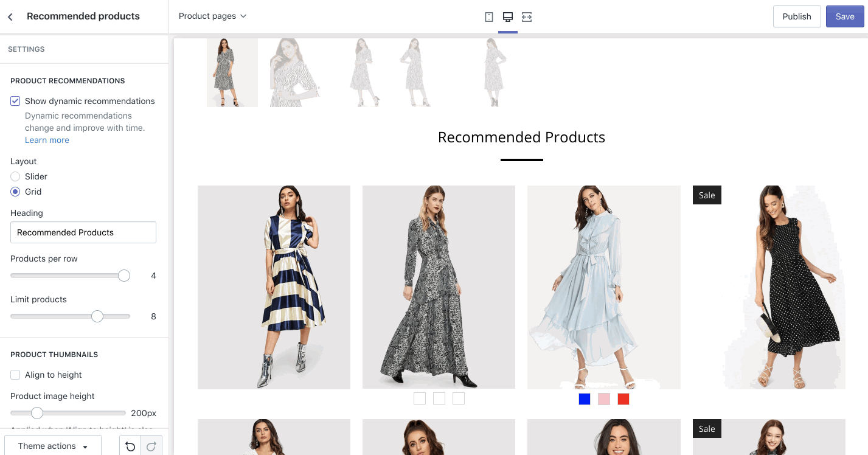Click the Products per row slider handle
The image size is (868, 455).
click(124, 276)
